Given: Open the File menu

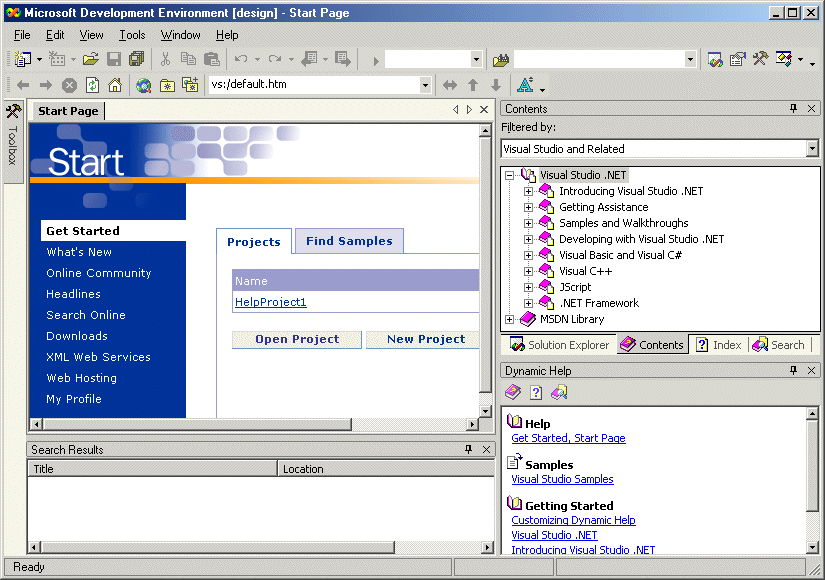Looking at the screenshot, I should [22, 35].
